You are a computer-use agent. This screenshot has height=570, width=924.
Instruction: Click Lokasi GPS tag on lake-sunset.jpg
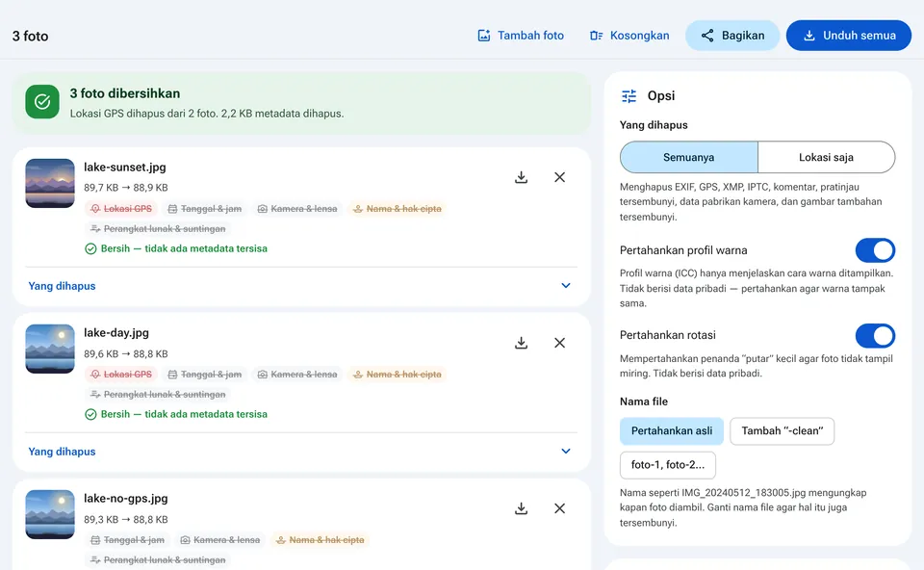point(121,209)
